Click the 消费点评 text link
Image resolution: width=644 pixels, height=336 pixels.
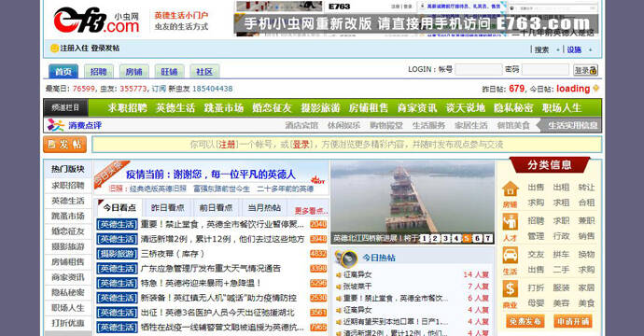[x=85, y=125]
